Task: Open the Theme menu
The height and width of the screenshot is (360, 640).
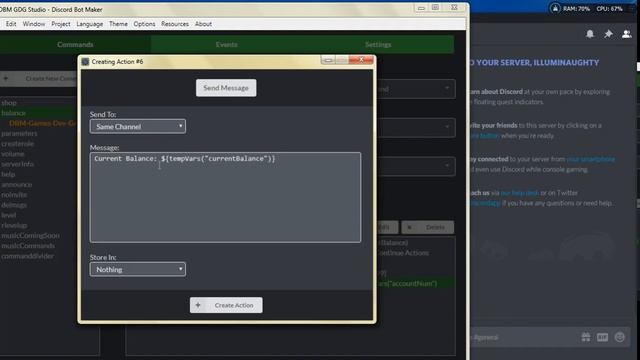Action: click(x=118, y=24)
